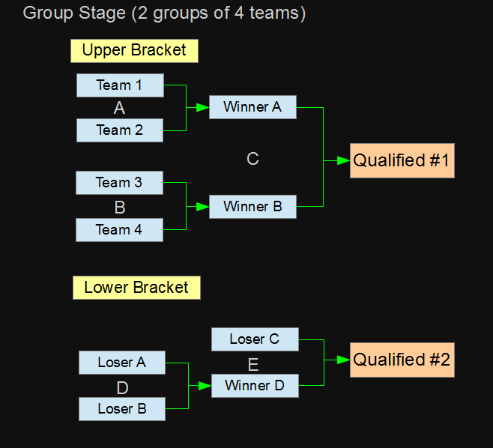Click match label A between teams
This screenshot has width=493, height=448.
pos(119,109)
